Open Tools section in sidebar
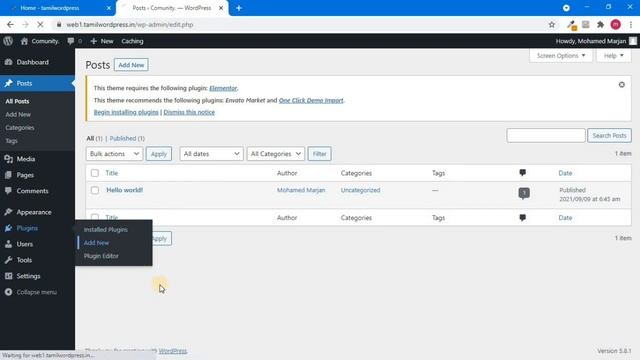 click(24, 260)
